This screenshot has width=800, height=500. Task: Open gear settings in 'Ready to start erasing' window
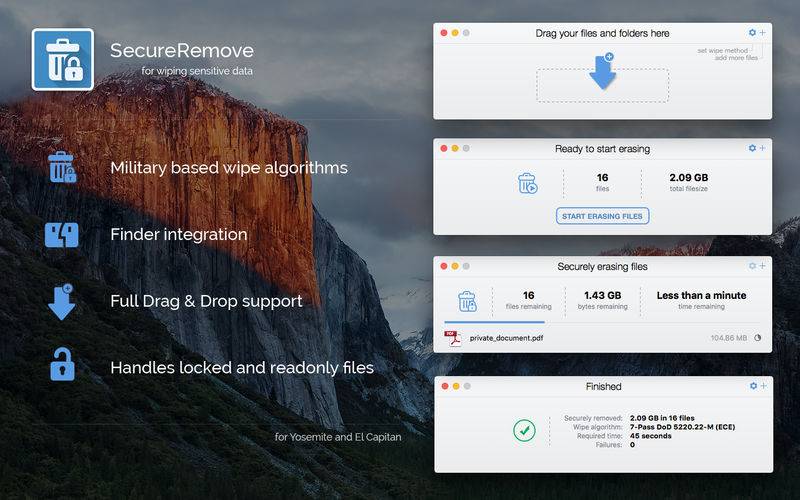[x=752, y=148]
